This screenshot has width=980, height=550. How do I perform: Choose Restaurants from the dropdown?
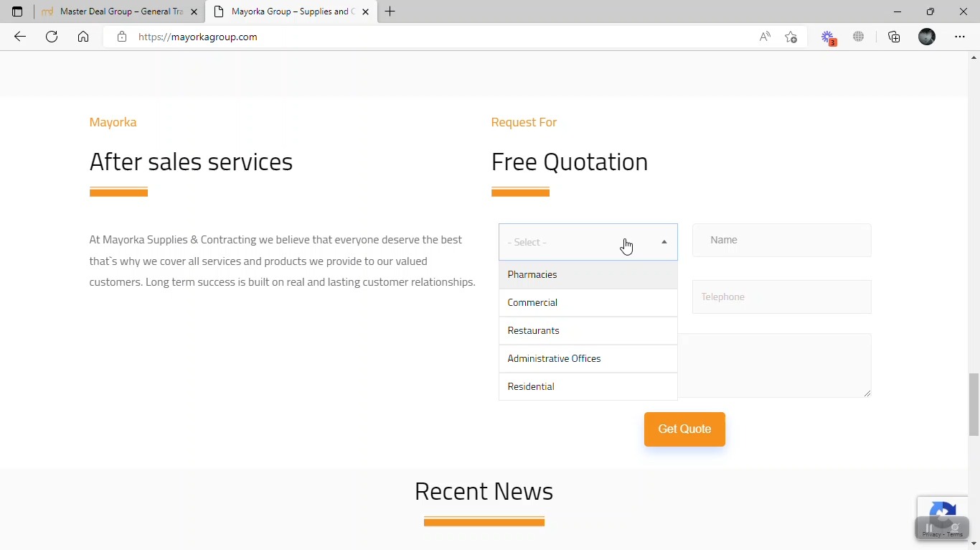(588, 330)
